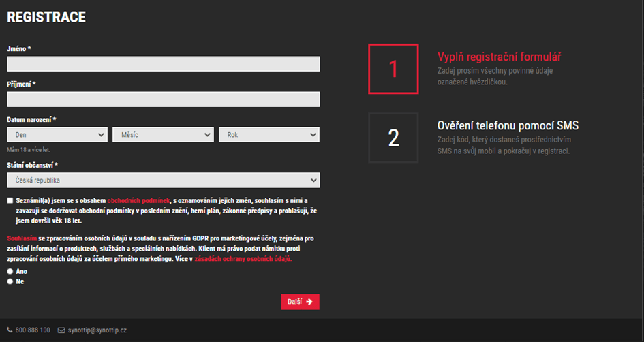Open the obchodních podmínek link

click(x=138, y=201)
